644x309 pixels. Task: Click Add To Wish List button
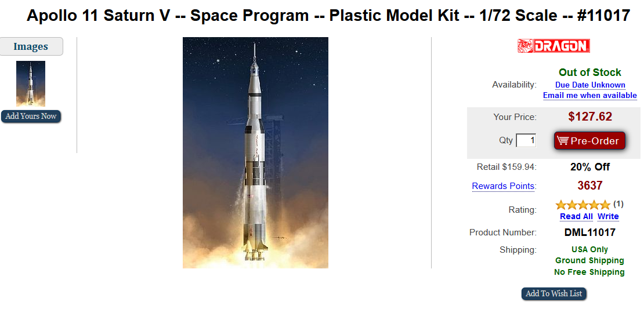tap(554, 294)
